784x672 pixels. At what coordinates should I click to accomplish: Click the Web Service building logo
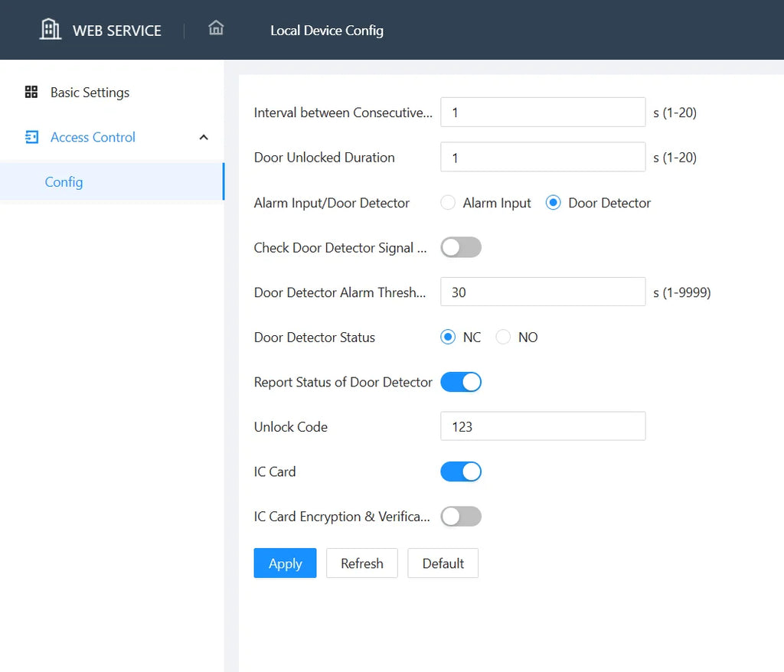(50, 29)
